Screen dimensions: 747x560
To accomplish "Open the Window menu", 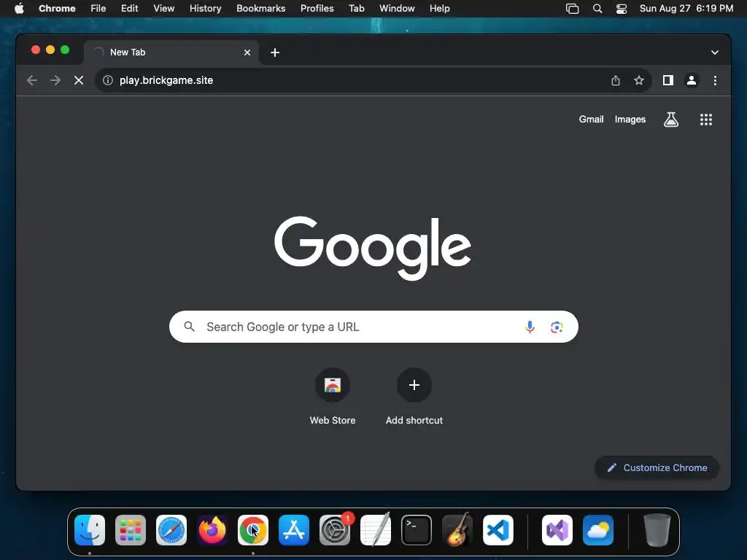I will 397,9.
